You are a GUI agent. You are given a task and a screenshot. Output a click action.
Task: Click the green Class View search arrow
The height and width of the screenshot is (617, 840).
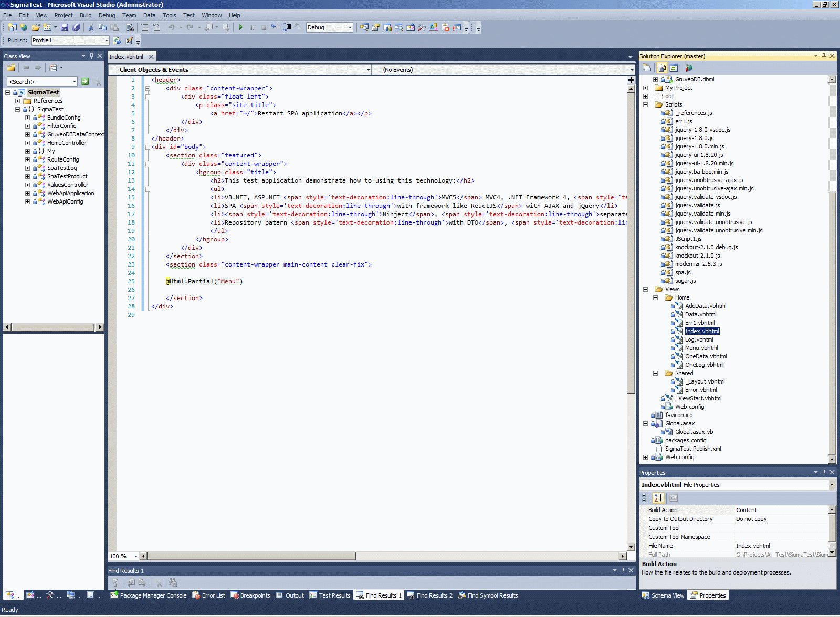[x=85, y=81]
